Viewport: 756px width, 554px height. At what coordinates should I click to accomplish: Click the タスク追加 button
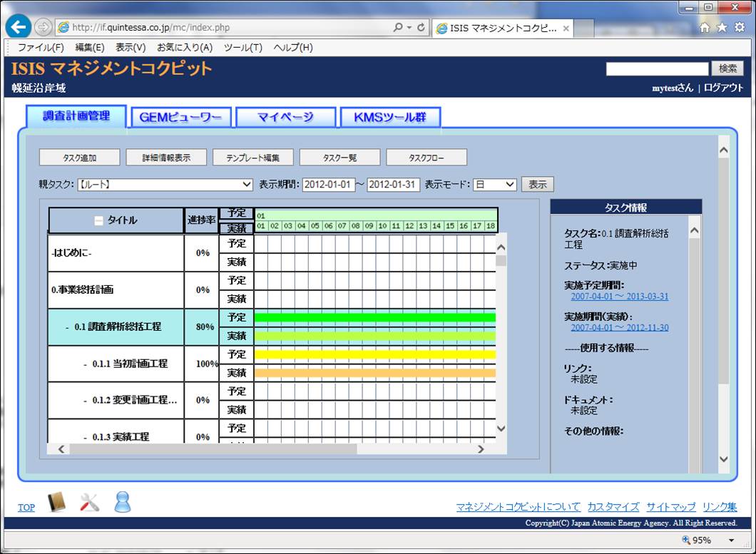pos(80,158)
